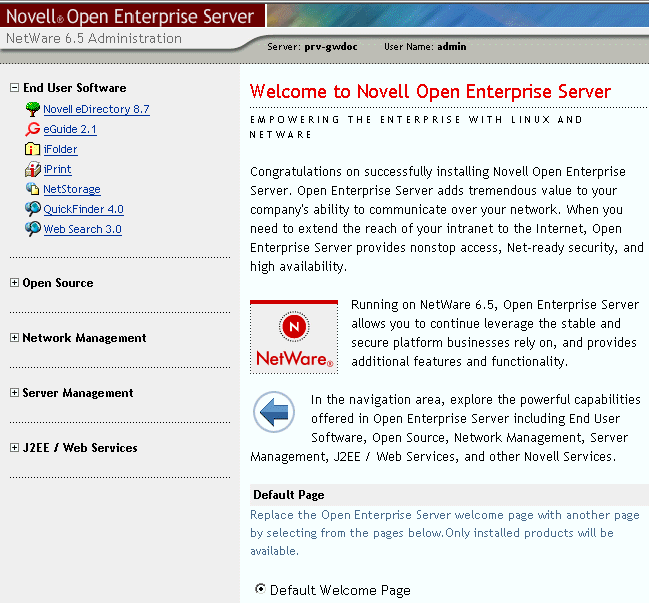
Task: Open the Novell eDirectory 8.7 link
Action: pos(96,109)
